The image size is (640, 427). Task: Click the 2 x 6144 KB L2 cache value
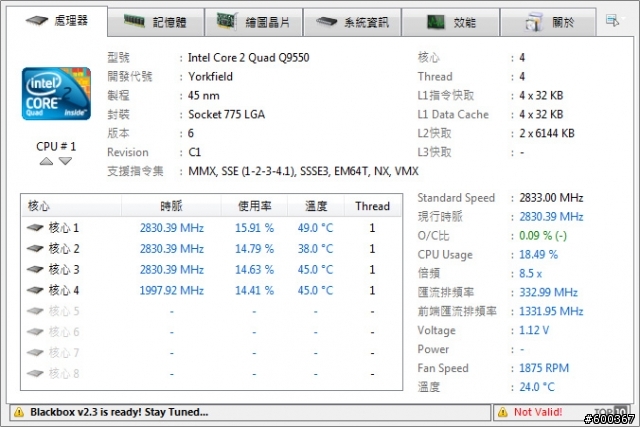click(547, 133)
